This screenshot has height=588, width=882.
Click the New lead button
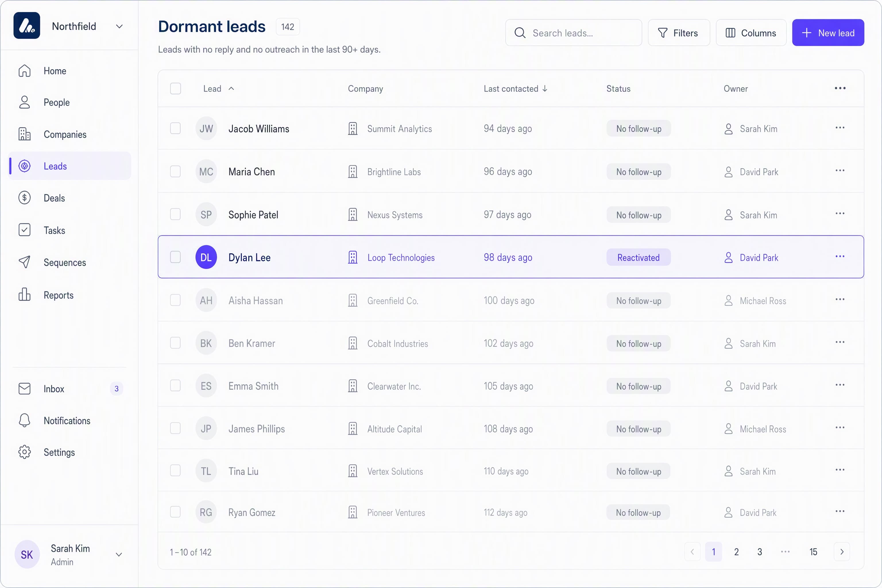coord(828,33)
